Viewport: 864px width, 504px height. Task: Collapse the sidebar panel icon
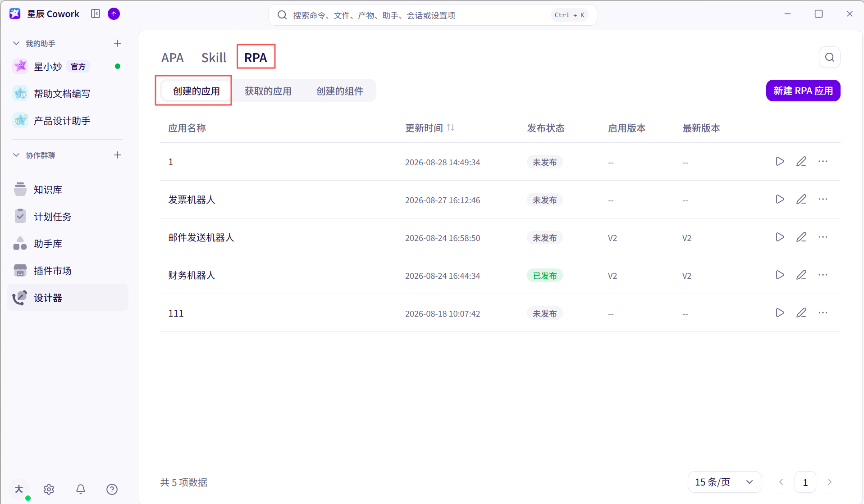[96, 14]
